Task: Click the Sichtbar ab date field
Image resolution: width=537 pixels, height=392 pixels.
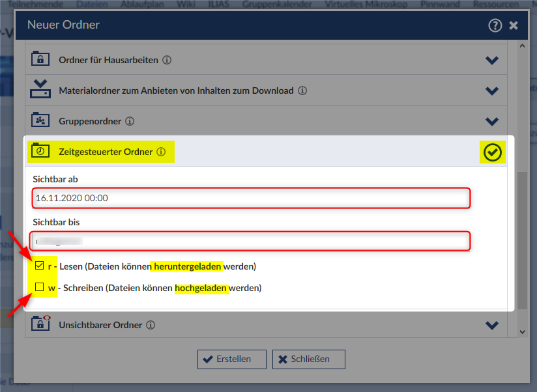Action: click(251, 198)
